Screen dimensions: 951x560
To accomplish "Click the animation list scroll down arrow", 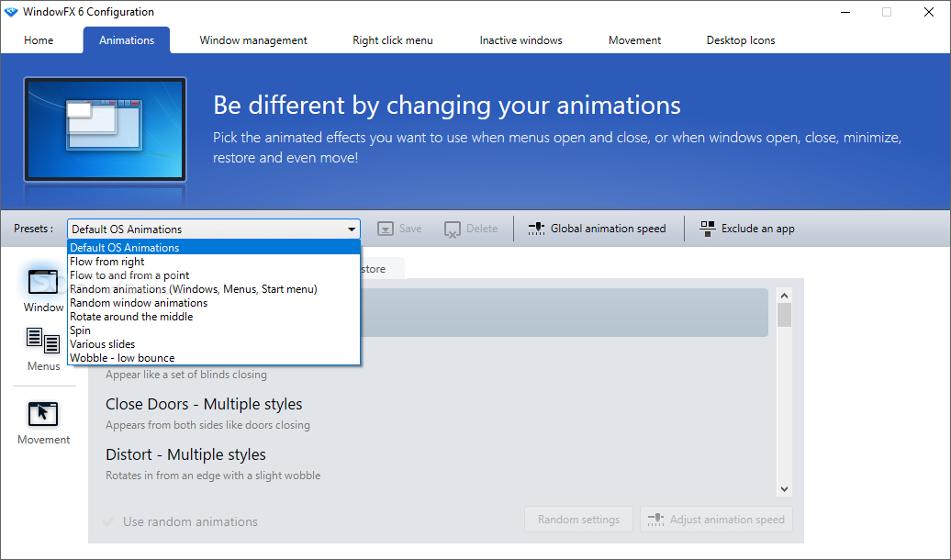I will point(784,489).
